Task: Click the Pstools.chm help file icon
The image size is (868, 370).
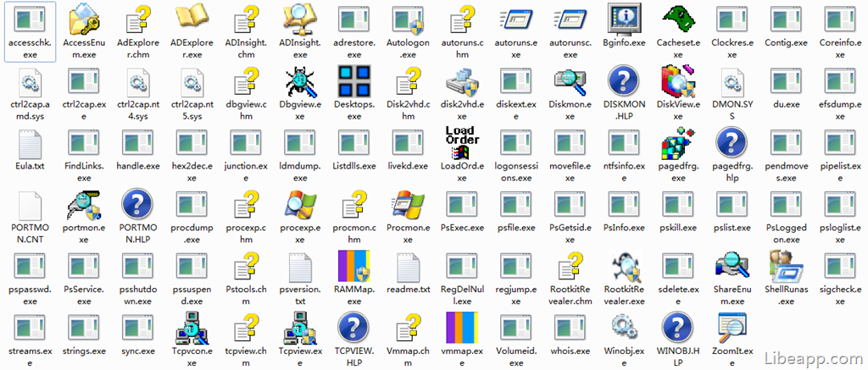Action: click(x=246, y=267)
